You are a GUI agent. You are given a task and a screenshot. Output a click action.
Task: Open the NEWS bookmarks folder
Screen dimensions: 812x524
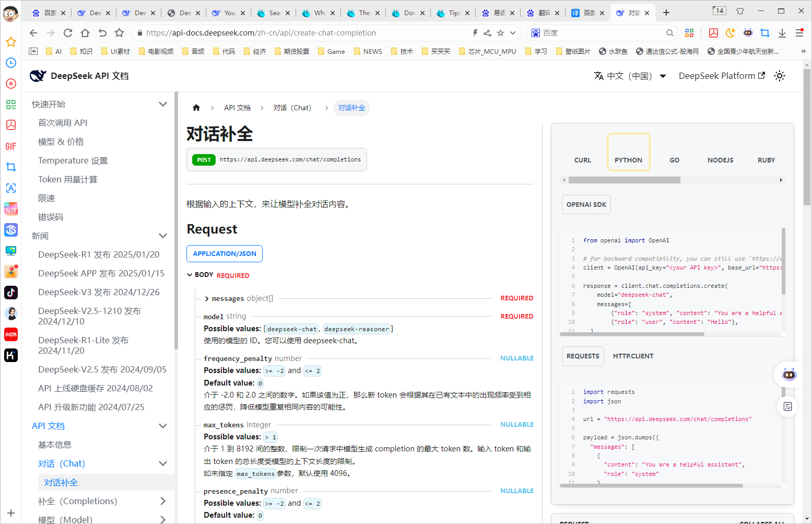click(368, 51)
